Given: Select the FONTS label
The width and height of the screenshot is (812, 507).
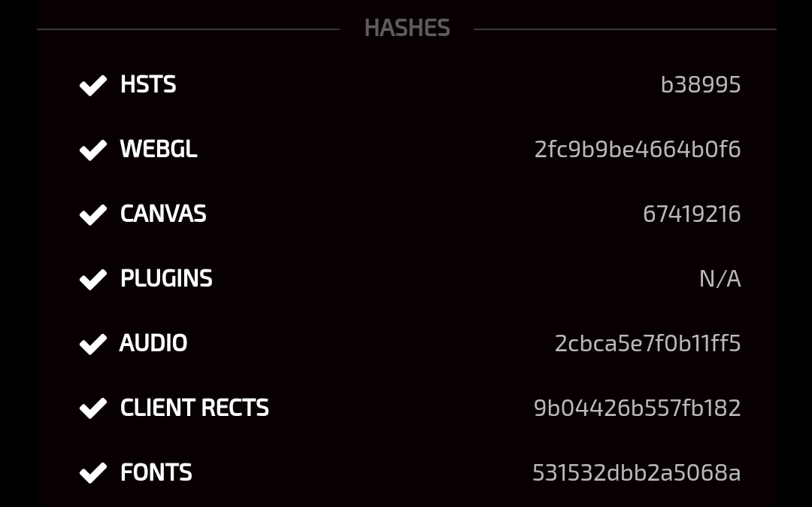Looking at the screenshot, I should tap(156, 472).
